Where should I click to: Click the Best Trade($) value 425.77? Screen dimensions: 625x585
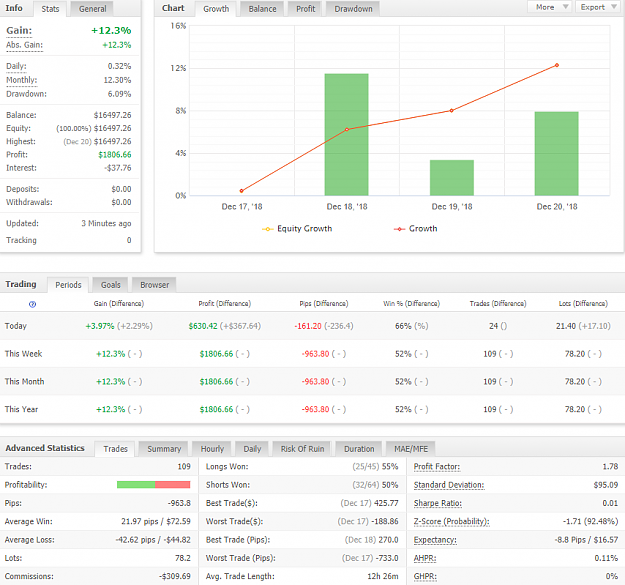point(386,503)
